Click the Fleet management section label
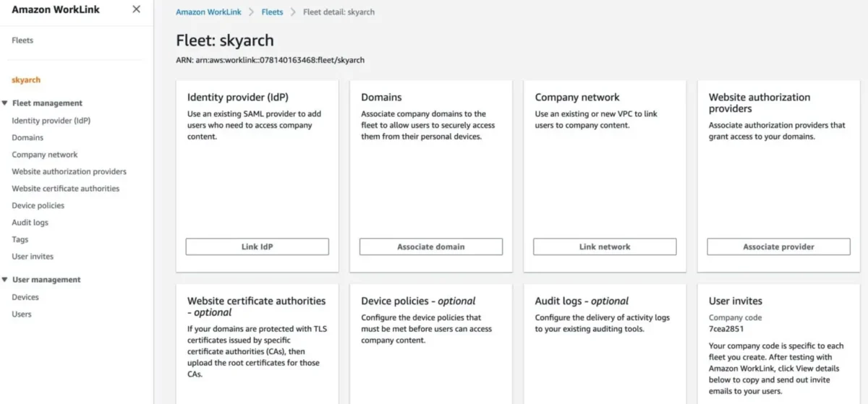 [47, 103]
